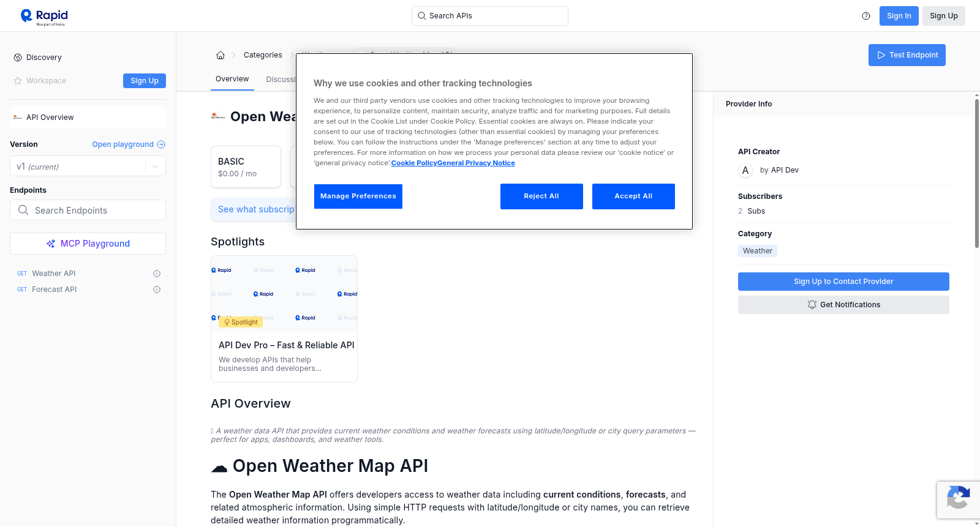The image size is (980, 527).
Task: Open the API Dev Pro spotlight thumbnail
Action: [284, 294]
